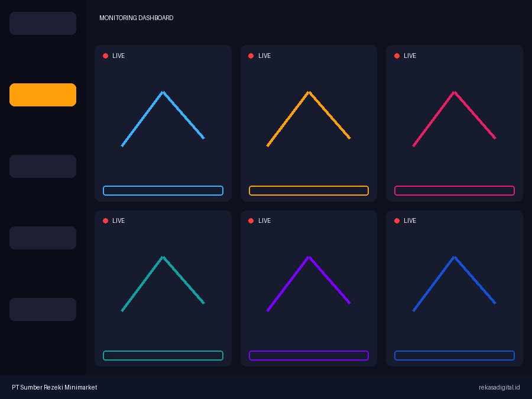Click red LIVE dot on purple panel
532x399 pixels.
(x=251, y=220)
